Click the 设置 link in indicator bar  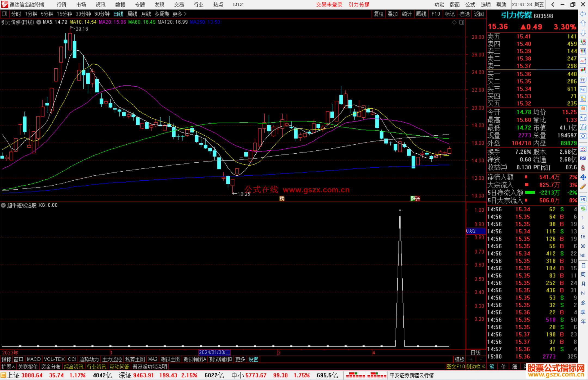[x=253, y=359]
